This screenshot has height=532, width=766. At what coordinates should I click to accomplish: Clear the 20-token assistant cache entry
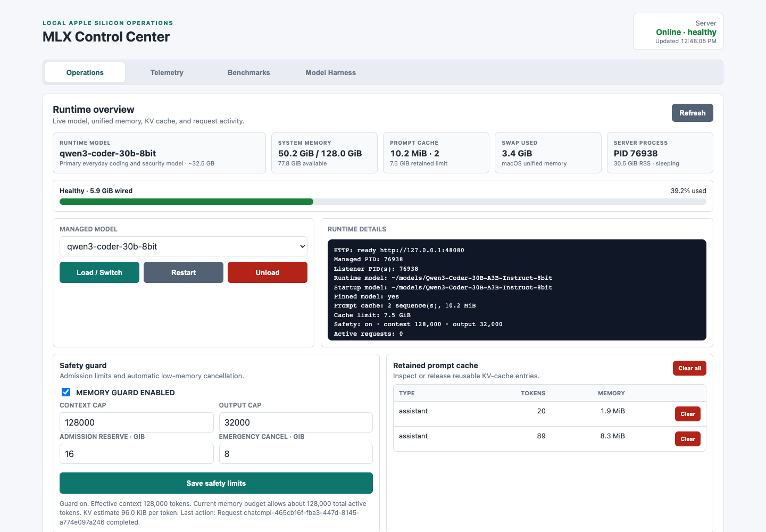click(688, 414)
